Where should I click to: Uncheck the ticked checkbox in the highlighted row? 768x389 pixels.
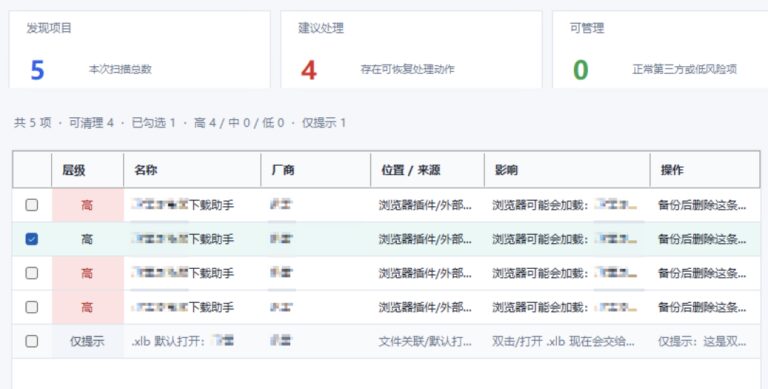[32, 239]
